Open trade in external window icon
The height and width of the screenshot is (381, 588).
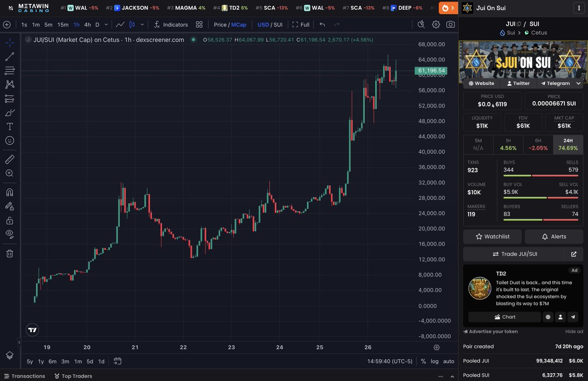tap(574, 254)
